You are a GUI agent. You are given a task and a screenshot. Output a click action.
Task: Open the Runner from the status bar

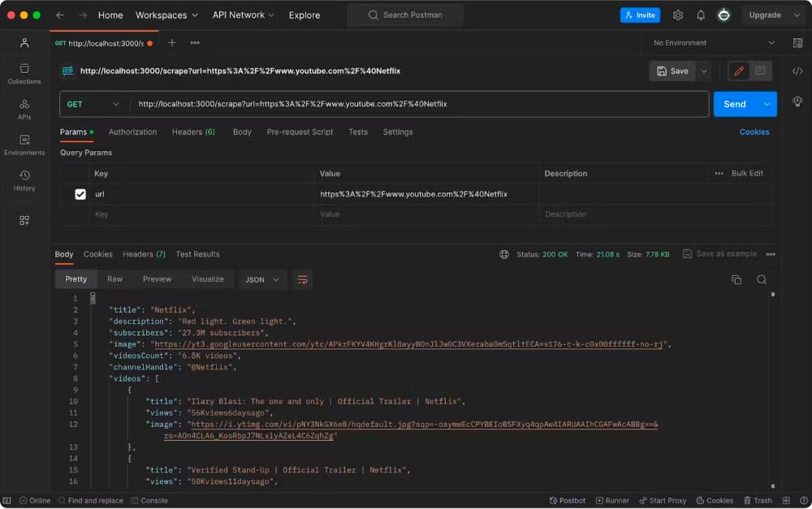tap(612, 500)
